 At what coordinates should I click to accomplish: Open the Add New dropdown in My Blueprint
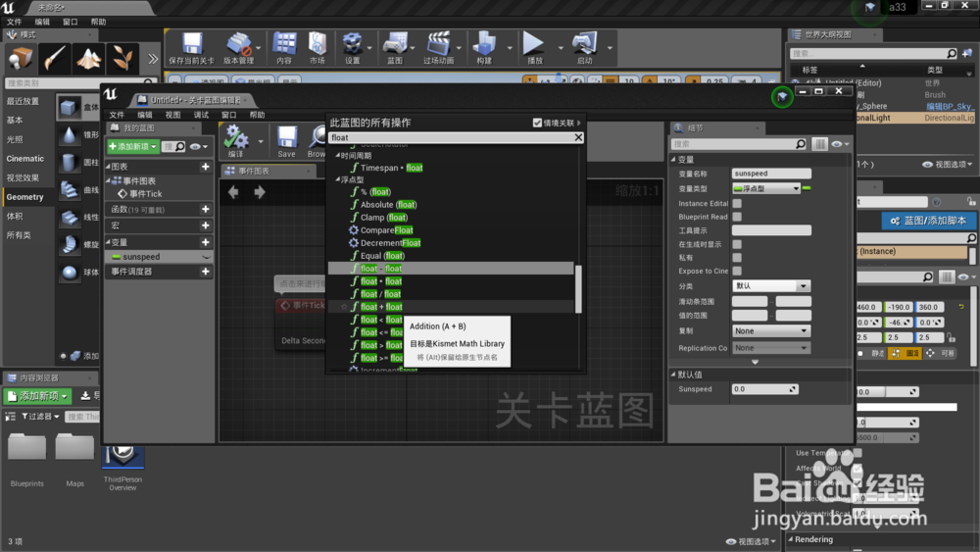[132, 146]
